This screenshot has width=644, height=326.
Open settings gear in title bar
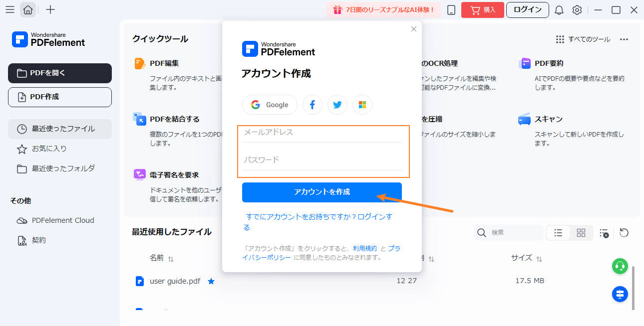[577, 10]
